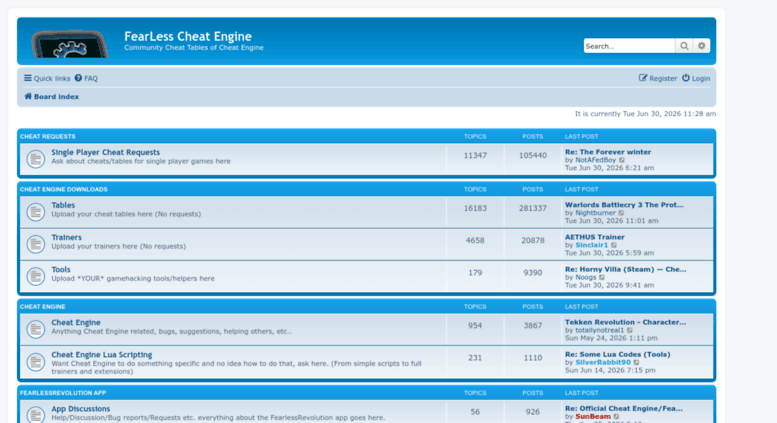Screen dimensions: 777x423
Task: Open the CHEAT ENGINE DOWNLOADS category header
Action: pos(63,189)
